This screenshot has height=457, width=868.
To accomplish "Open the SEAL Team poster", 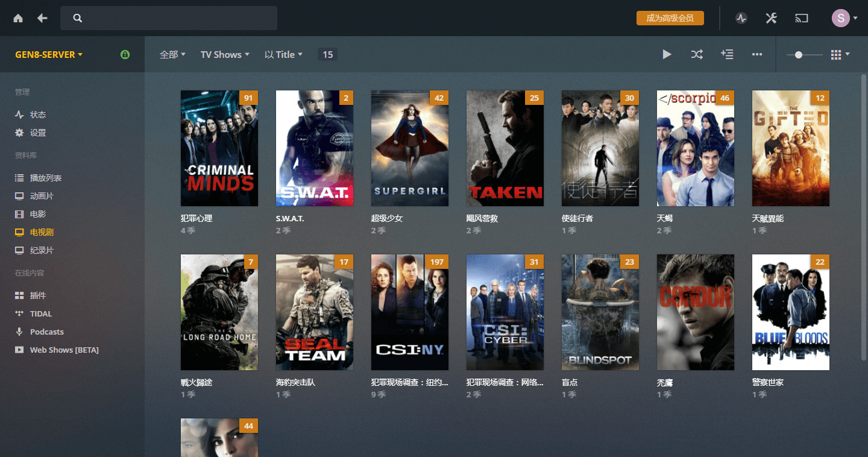I will 315,312.
